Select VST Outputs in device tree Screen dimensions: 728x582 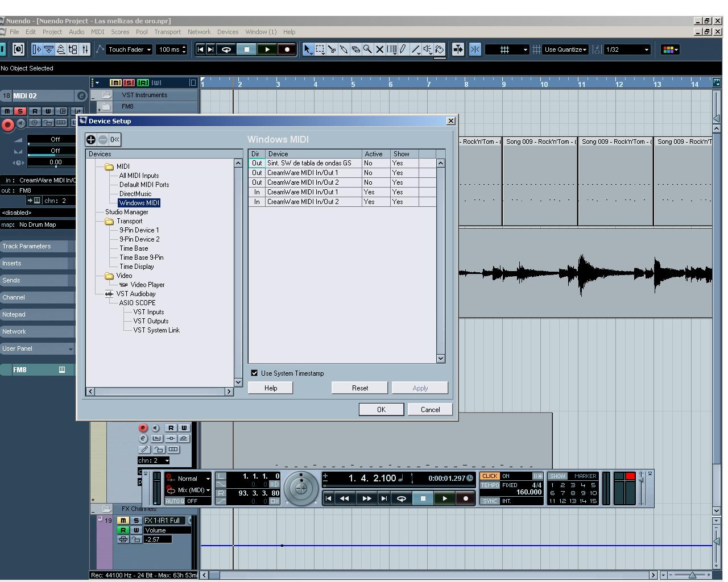point(151,321)
